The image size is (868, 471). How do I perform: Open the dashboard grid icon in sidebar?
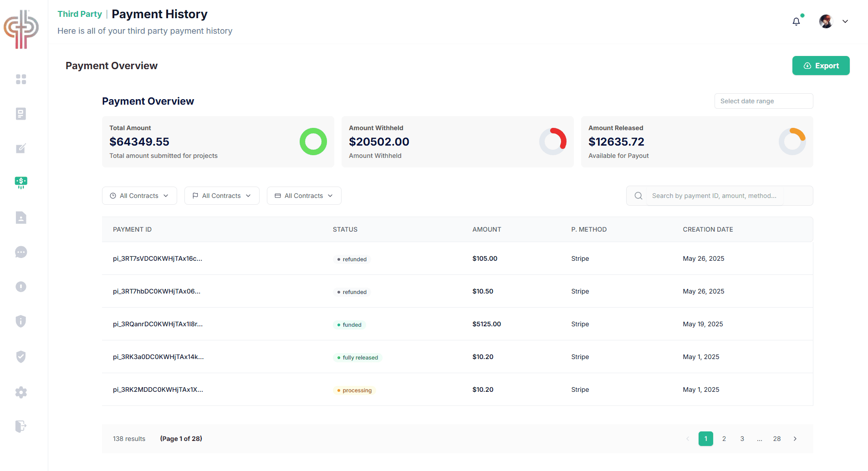(21, 79)
